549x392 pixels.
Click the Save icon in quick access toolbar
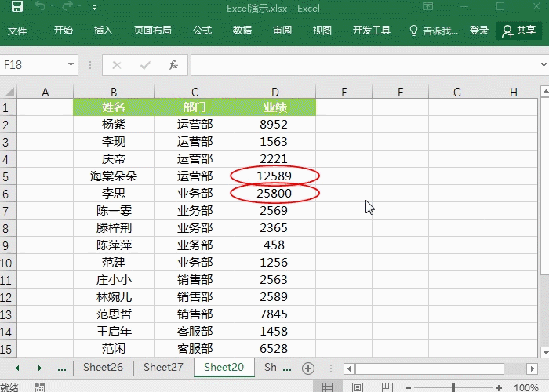coord(16,8)
